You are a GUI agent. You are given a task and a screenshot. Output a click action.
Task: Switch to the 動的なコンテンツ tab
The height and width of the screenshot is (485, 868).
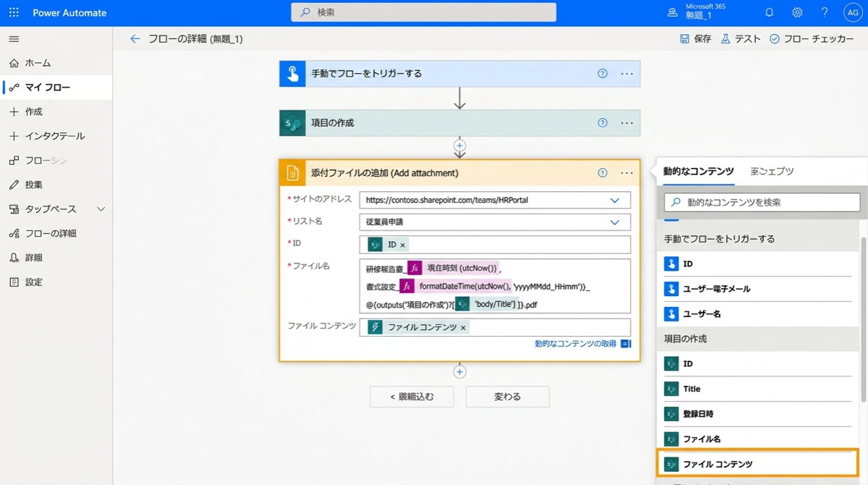point(698,172)
